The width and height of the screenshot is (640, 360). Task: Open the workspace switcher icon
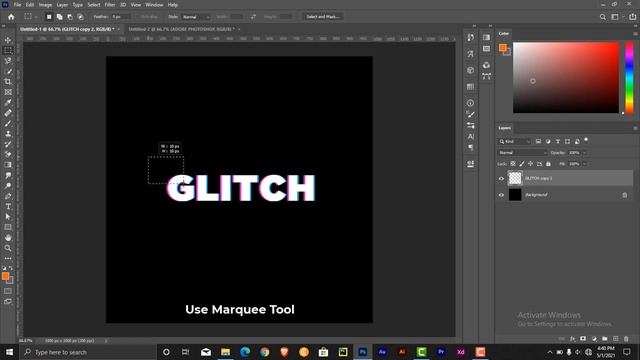point(615,17)
